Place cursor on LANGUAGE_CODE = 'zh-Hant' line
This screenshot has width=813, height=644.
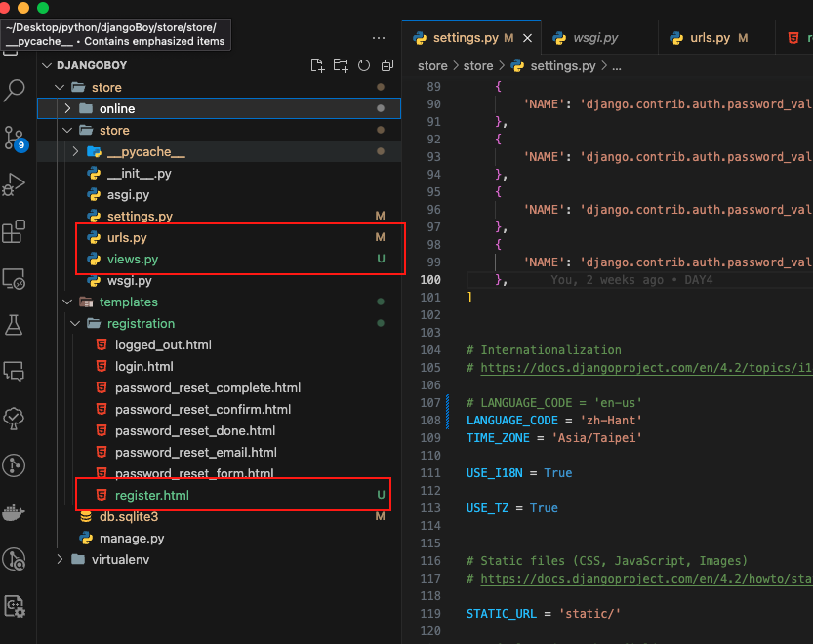(x=553, y=421)
